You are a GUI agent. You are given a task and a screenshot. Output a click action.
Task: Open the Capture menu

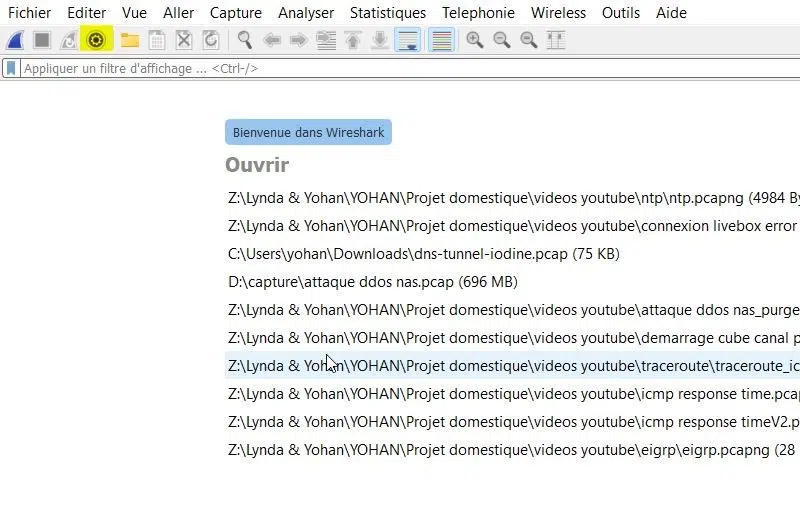(236, 13)
